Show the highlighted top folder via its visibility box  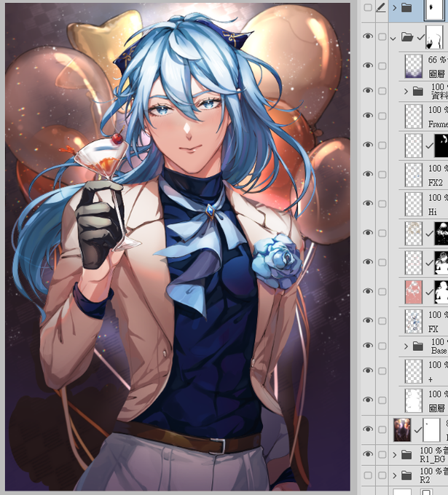coord(368,7)
